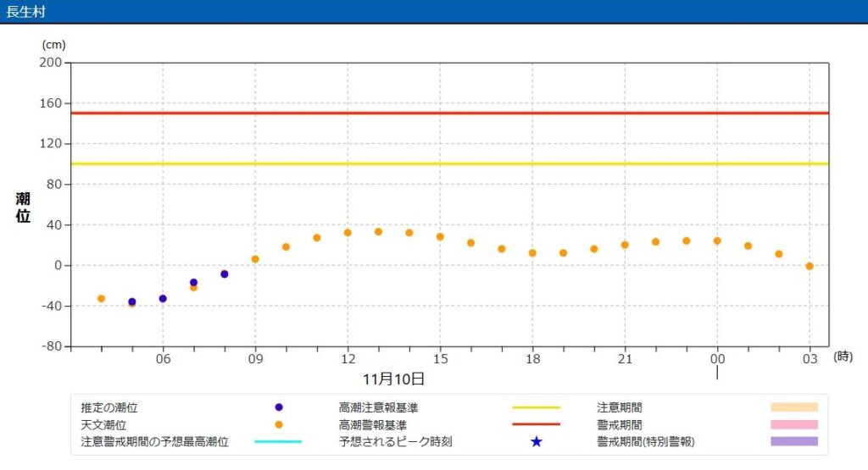Select the orange tide point at 20時
Screen dimensions: 868x470
594,249
